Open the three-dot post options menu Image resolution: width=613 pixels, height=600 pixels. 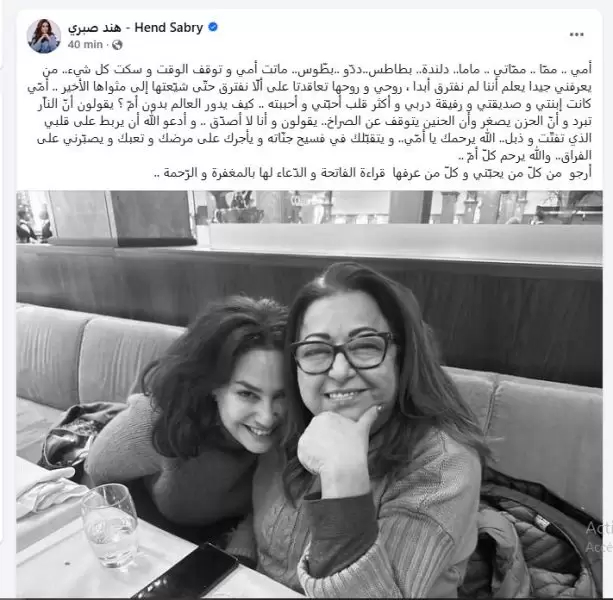(576, 34)
